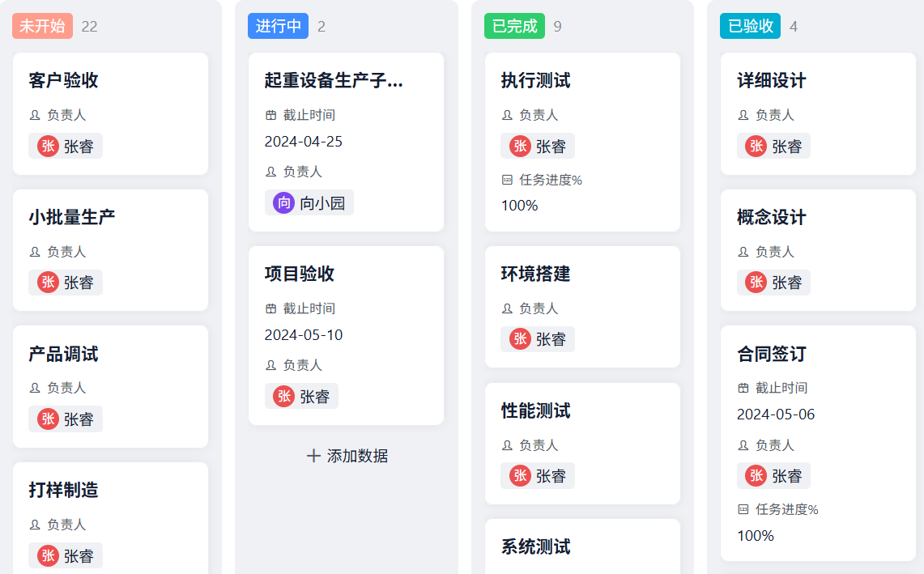Click the 2024-04-25 deadline date
924x574 pixels.
tap(304, 142)
